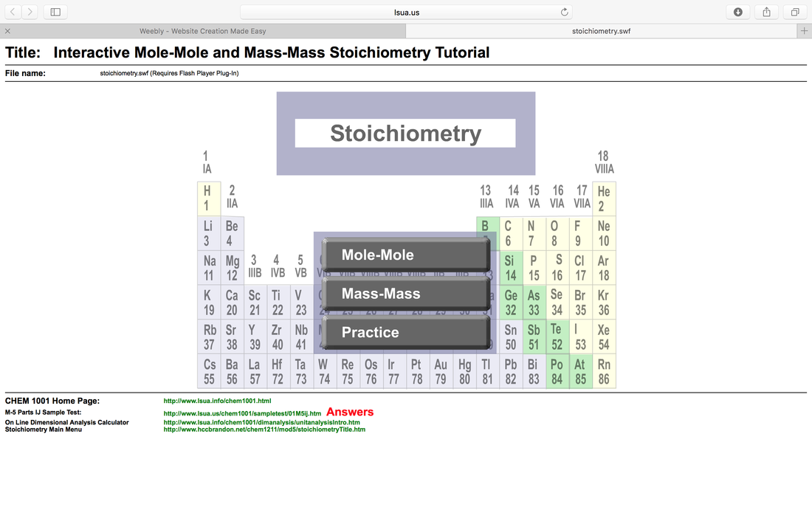Start the Mole-Mole tutorial
This screenshot has height=507, width=812.
click(x=406, y=255)
